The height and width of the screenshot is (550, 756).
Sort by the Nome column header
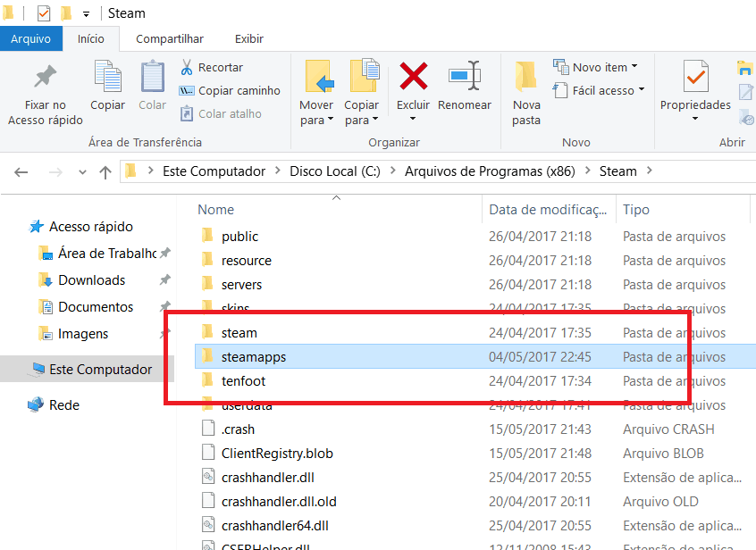(338, 210)
